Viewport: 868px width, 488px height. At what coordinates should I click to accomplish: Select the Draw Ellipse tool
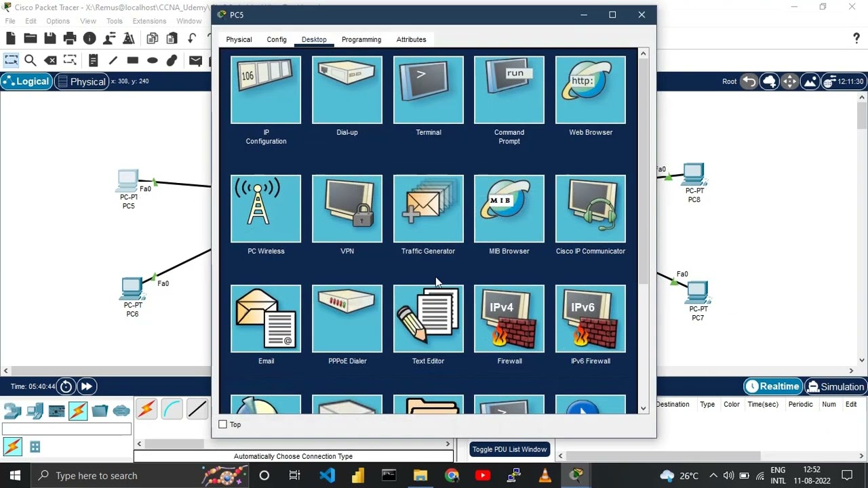pyautogui.click(x=152, y=60)
